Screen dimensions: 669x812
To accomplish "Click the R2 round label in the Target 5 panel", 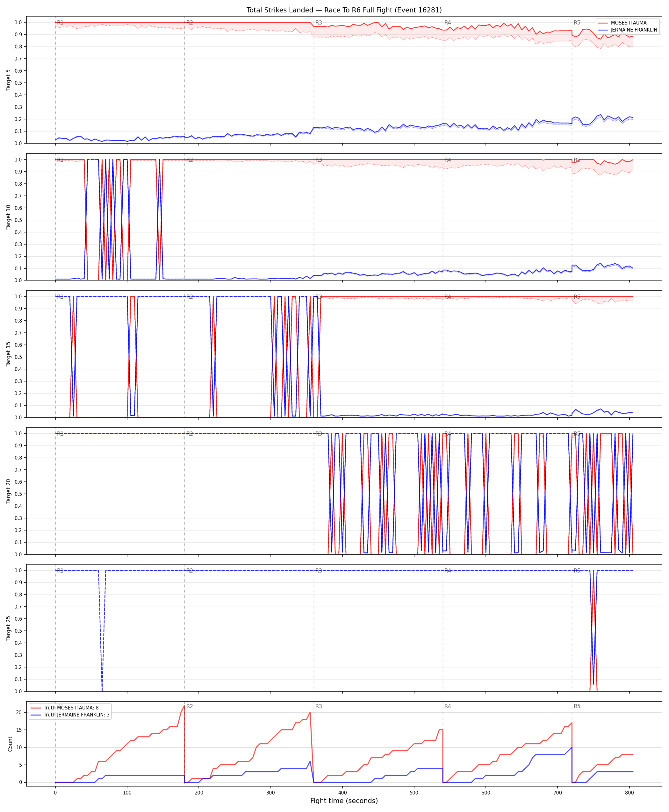I will tap(190, 23).
